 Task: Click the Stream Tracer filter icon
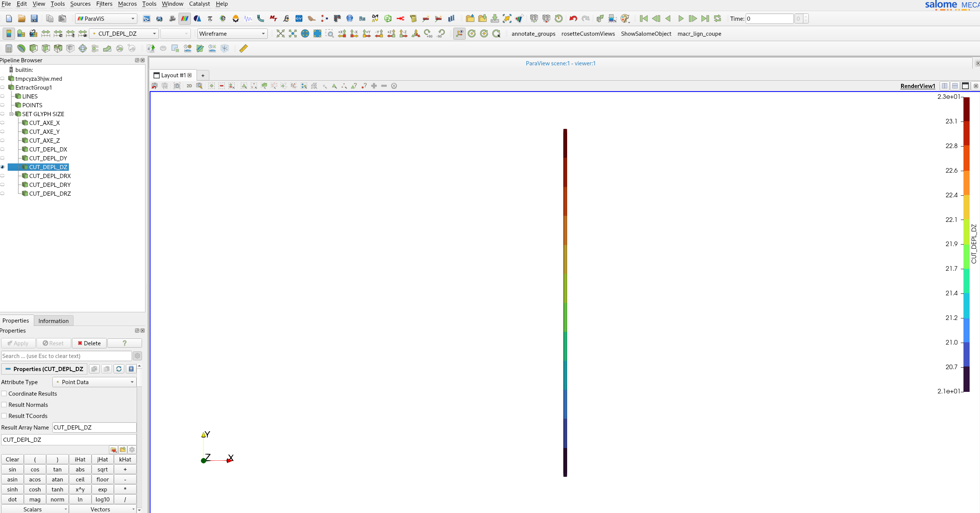coord(95,48)
